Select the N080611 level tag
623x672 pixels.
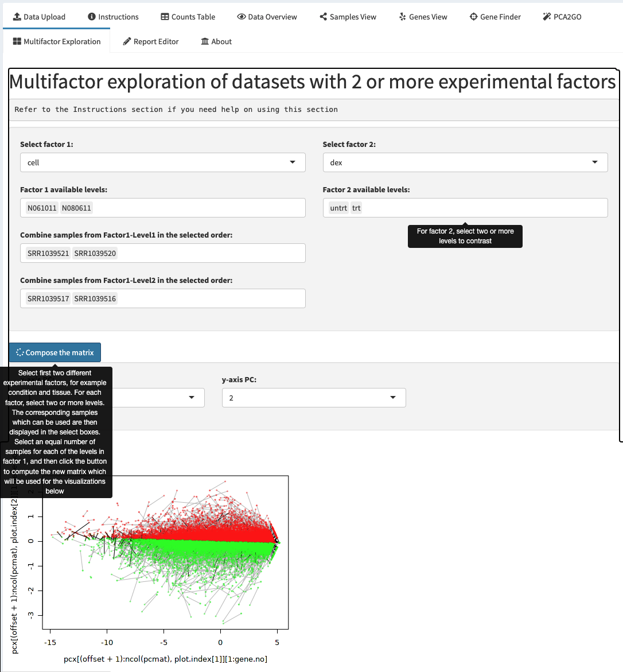pyautogui.click(x=76, y=208)
